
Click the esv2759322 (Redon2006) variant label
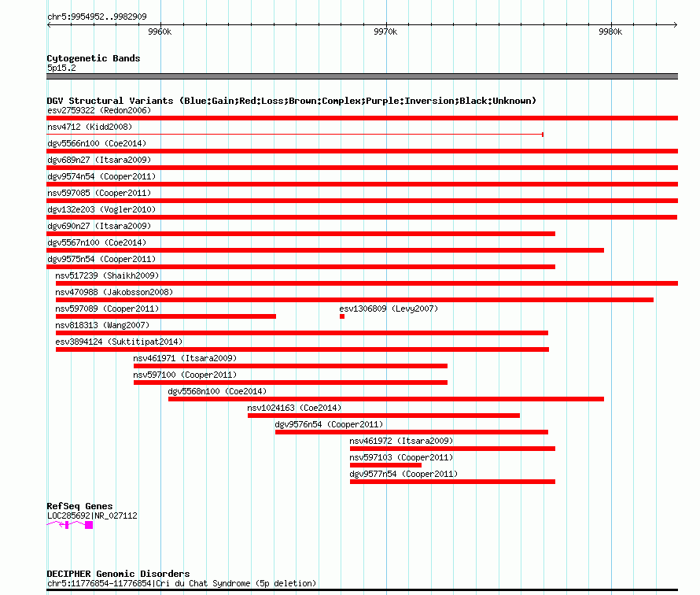[x=99, y=110]
